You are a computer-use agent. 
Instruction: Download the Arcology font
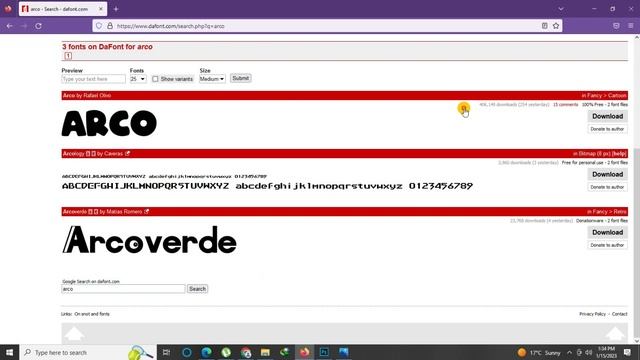pyautogui.click(x=607, y=174)
